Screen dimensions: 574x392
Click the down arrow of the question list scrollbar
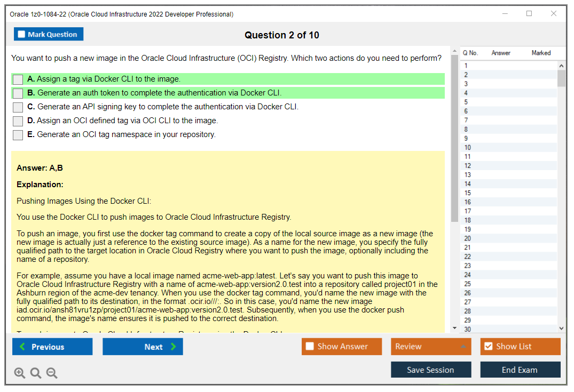(561, 328)
